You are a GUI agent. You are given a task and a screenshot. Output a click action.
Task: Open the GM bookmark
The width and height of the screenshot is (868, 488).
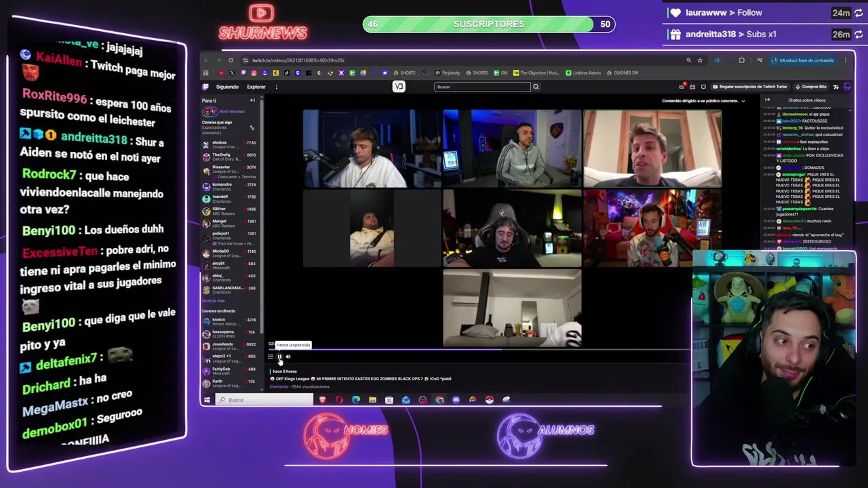(500, 73)
